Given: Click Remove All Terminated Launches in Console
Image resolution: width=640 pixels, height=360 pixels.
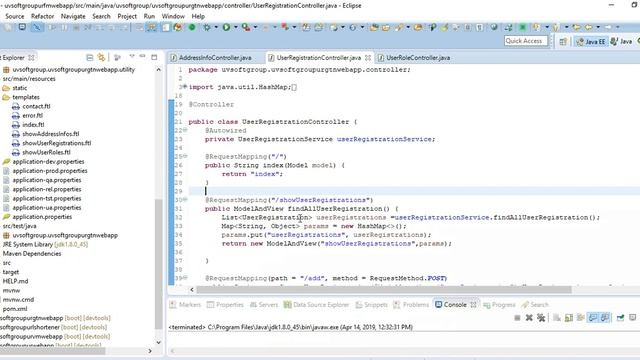Looking at the screenshot, I should click(x=541, y=318).
